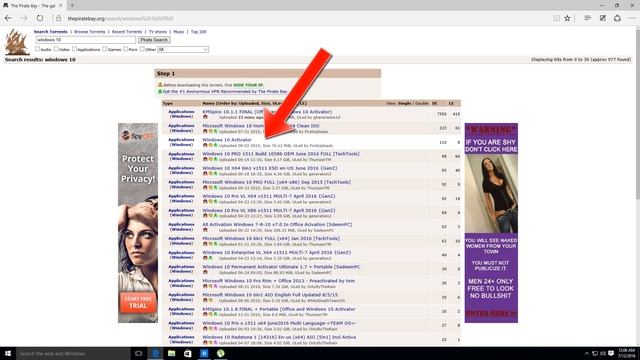The width and height of the screenshot is (640, 360).
Task: Show hidden system tray icons chevron
Action: pyautogui.click(x=587, y=353)
